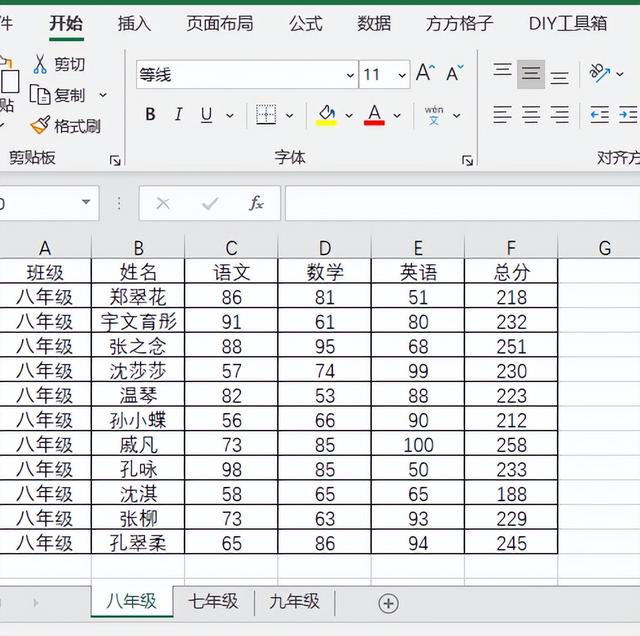640x636 pixels.
Task: Switch to the 开始 tab
Action: click(66, 24)
